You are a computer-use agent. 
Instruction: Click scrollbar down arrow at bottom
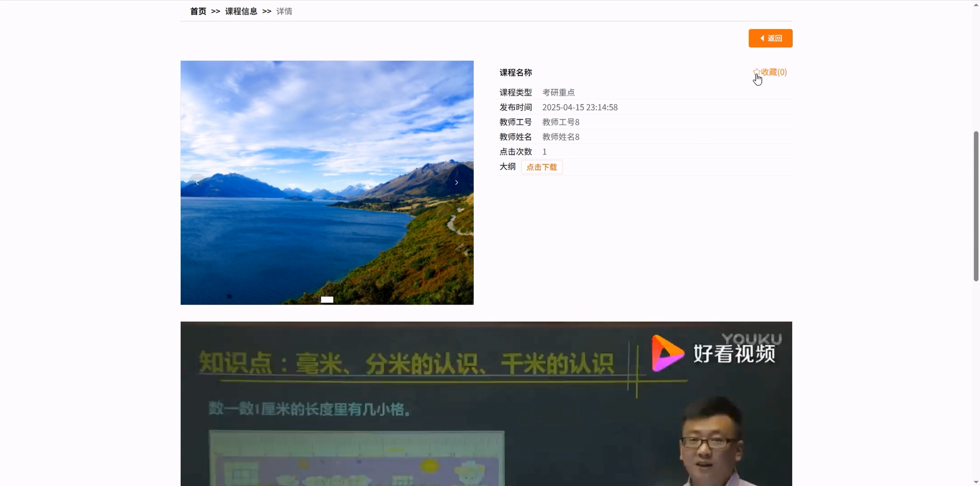coord(976,482)
